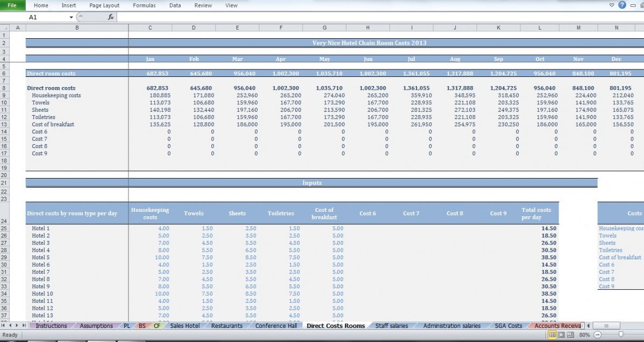Switch to the Assumptions sheet tab
Image resolution: width=644 pixels, height=342 pixels.
pos(96,326)
